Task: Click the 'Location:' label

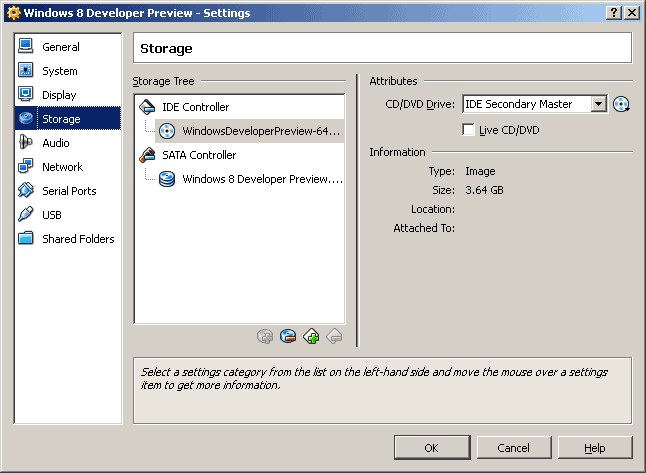Action: 433,209
